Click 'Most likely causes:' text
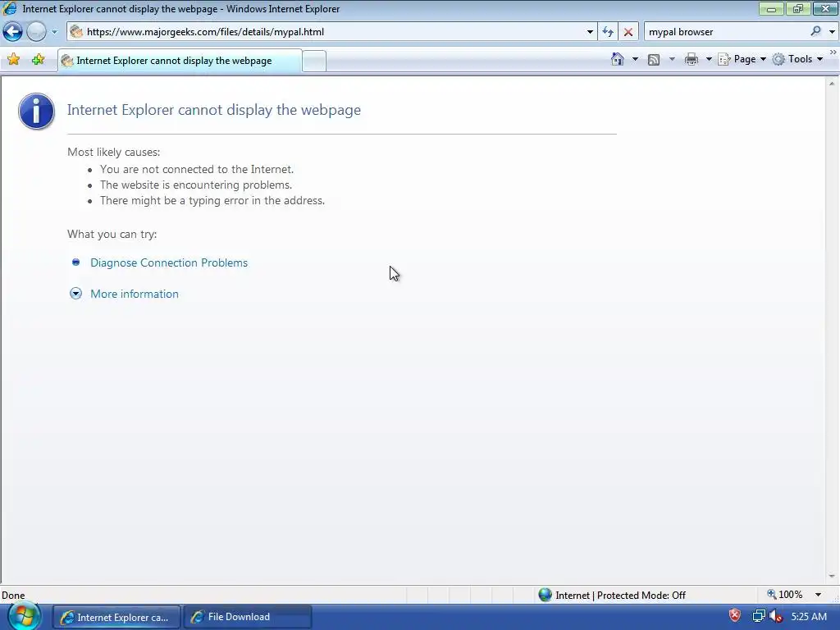This screenshot has height=630, width=840. 113,152
